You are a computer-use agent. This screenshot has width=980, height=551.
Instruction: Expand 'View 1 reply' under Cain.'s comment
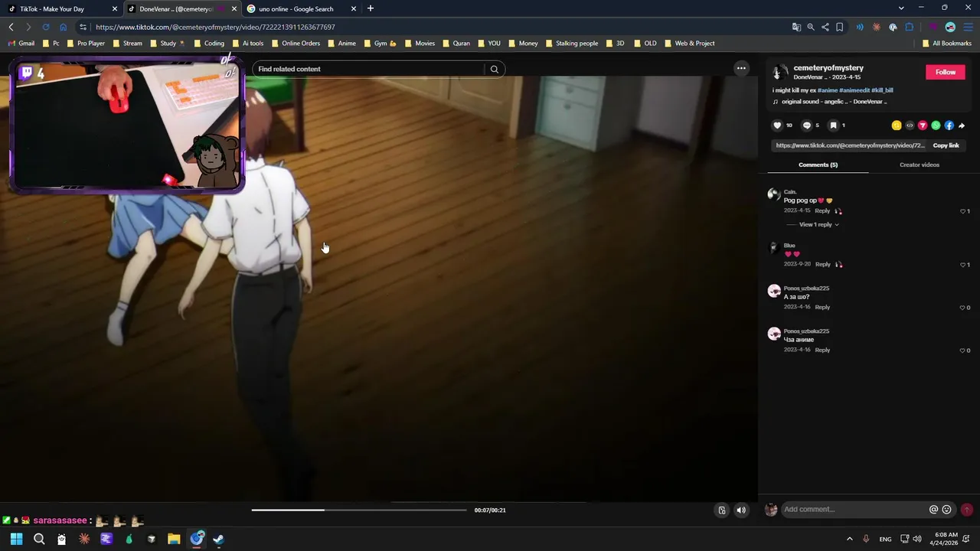[x=818, y=225]
